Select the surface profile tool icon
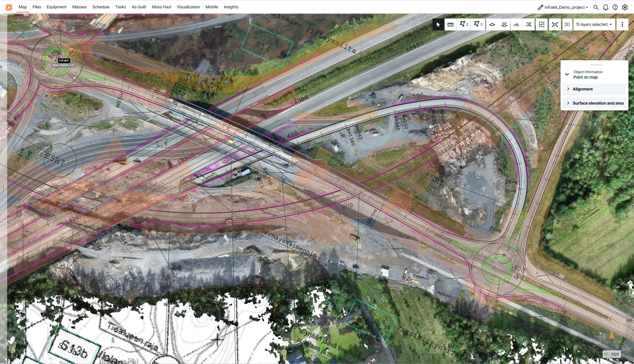This screenshot has height=364, width=634. tap(516, 24)
